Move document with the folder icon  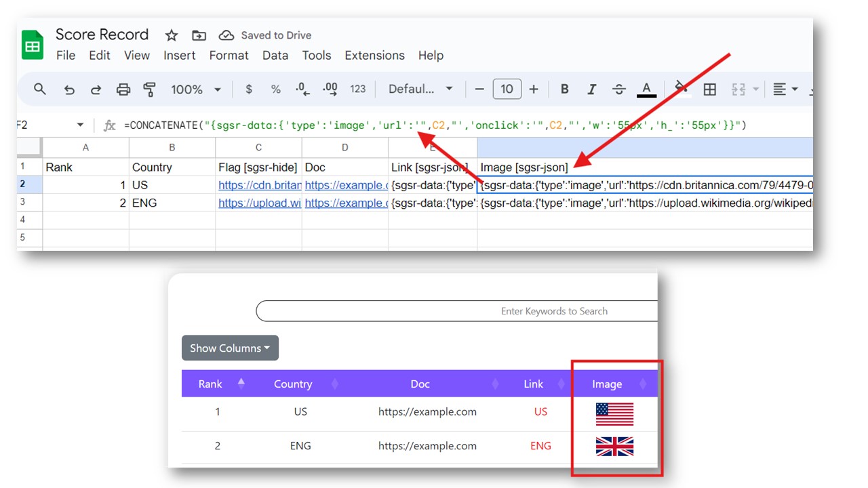pos(199,35)
